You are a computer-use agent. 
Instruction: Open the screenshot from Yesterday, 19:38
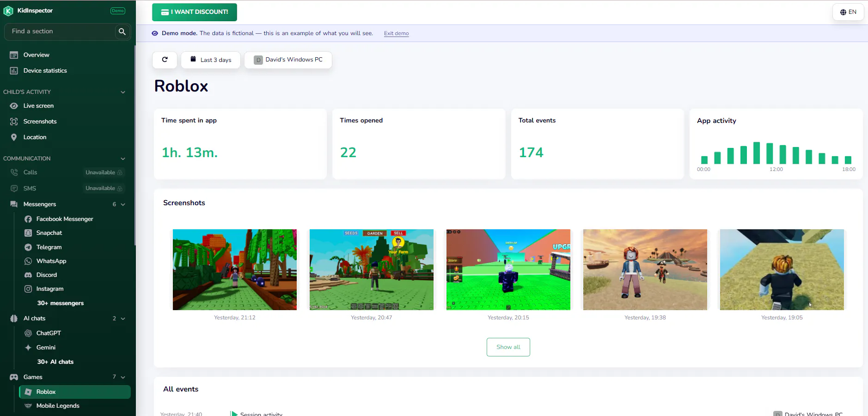(645, 269)
